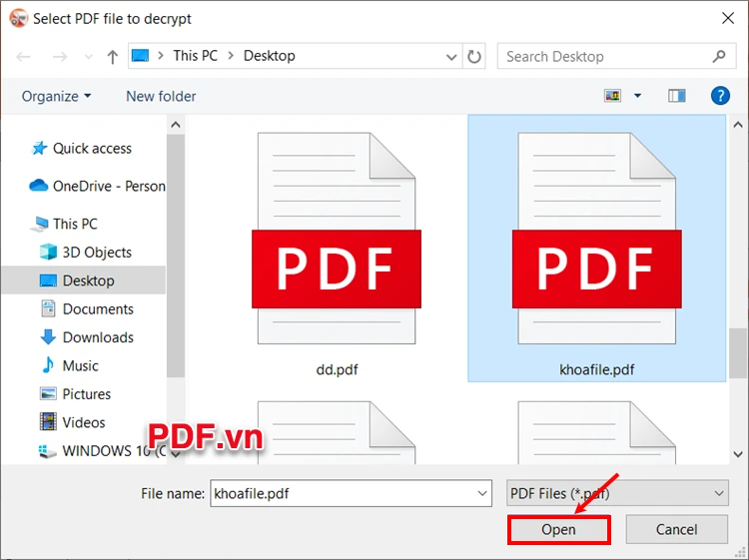Viewport: 749px width, 560px height.
Task: Expand the File name dropdown arrow
Action: click(482, 493)
